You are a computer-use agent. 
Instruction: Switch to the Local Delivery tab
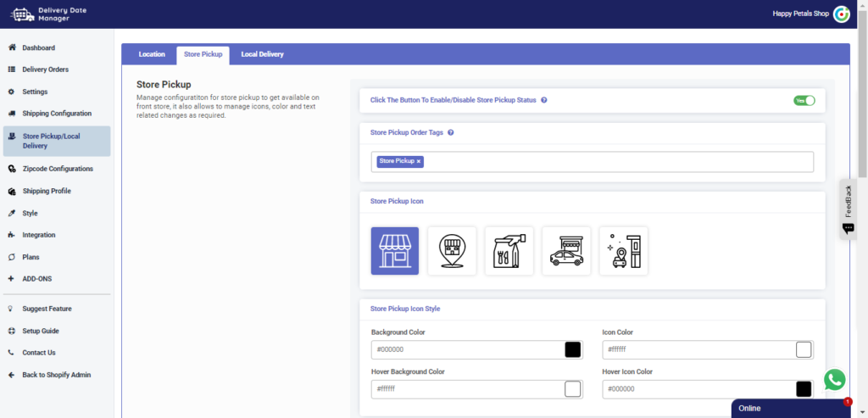[x=262, y=54]
